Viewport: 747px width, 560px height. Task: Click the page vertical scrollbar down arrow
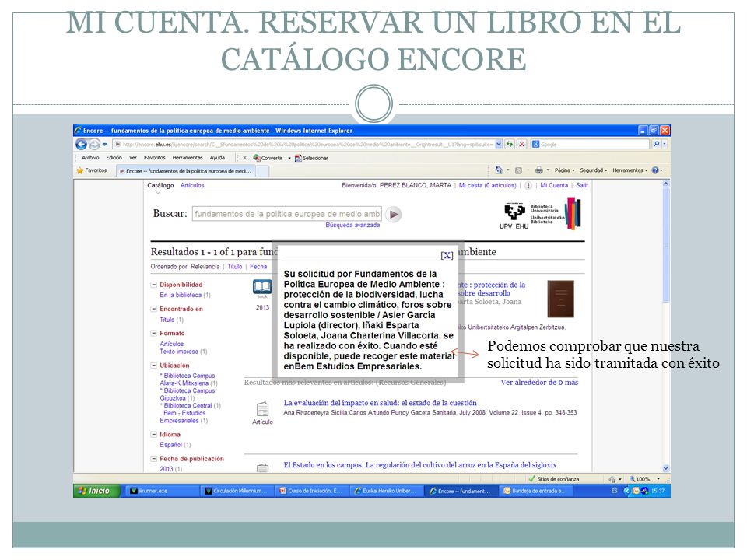pyautogui.click(x=665, y=468)
